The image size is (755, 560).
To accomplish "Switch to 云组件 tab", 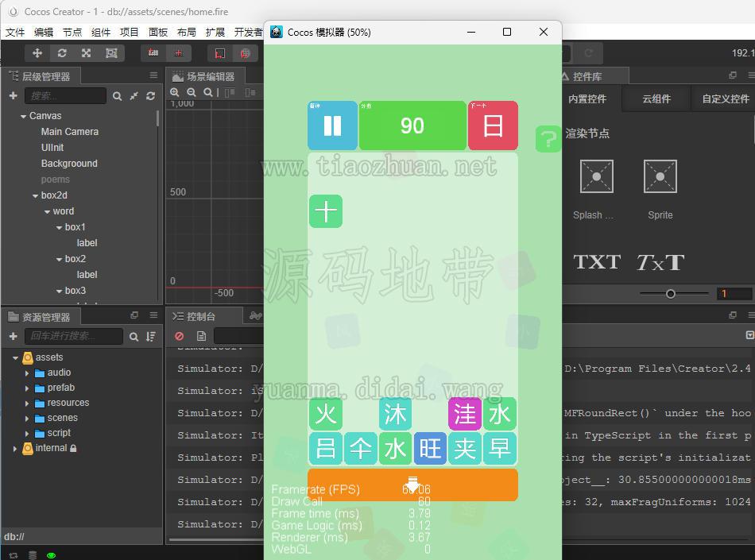I will tap(656, 99).
